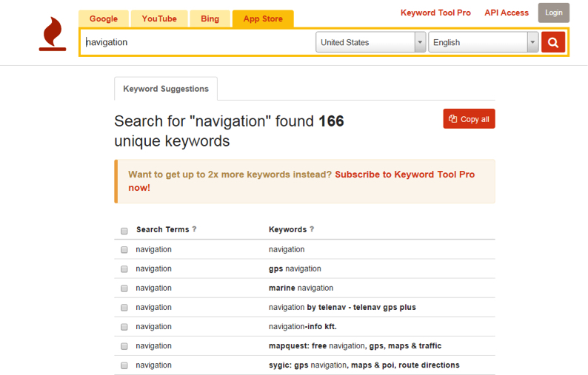
Task: Toggle the select-all checkbox in table header
Action: click(124, 231)
